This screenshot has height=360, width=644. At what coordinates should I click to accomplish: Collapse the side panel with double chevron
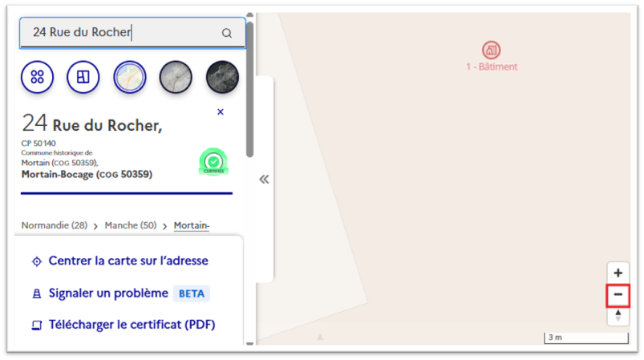point(264,180)
